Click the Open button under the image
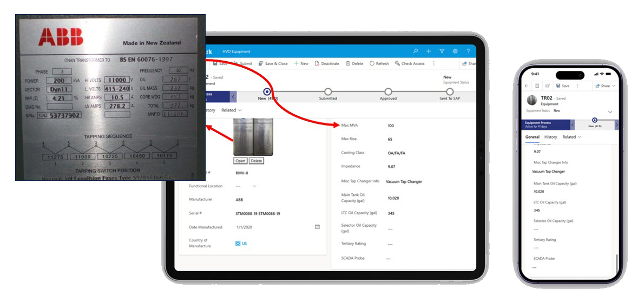644x302 pixels. [240, 161]
